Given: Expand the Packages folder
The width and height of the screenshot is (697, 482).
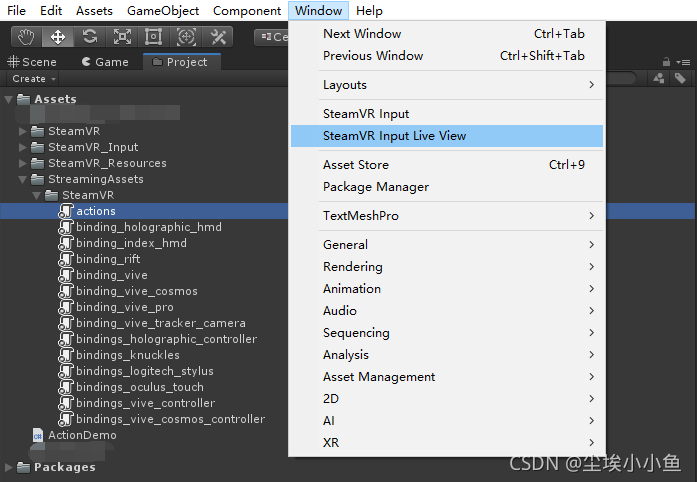Looking at the screenshot, I should click(x=8, y=467).
